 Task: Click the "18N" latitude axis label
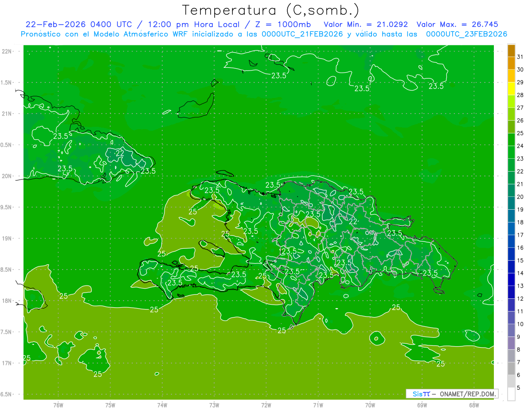pos(7,301)
